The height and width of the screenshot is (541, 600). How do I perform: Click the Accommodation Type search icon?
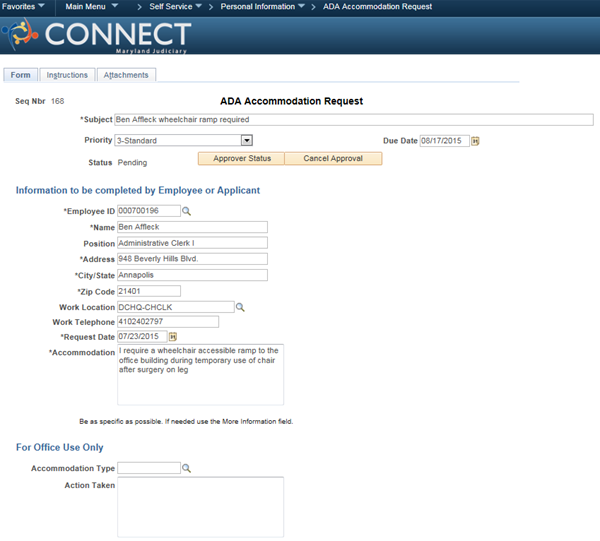[186, 468]
